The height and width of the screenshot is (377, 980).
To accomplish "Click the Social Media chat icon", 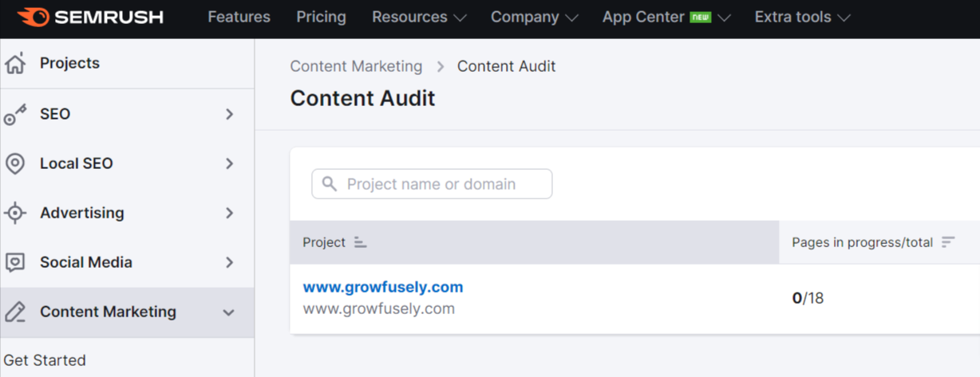I will [x=15, y=262].
